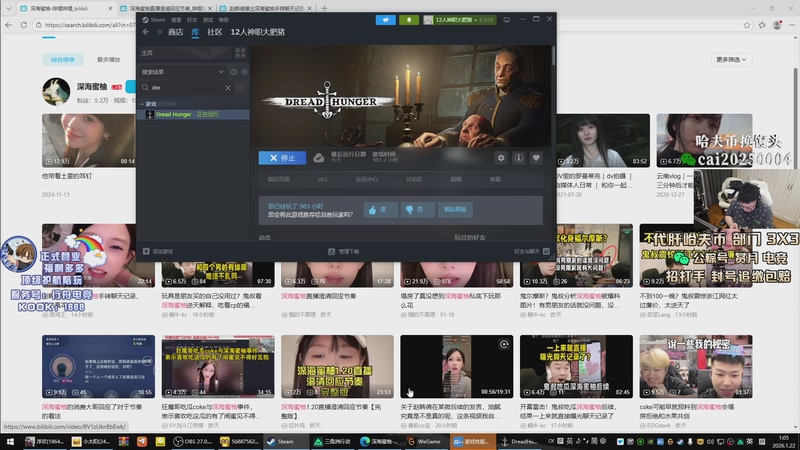
Task: Open game info icon for Dread Hunger
Action: tap(518, 158)
